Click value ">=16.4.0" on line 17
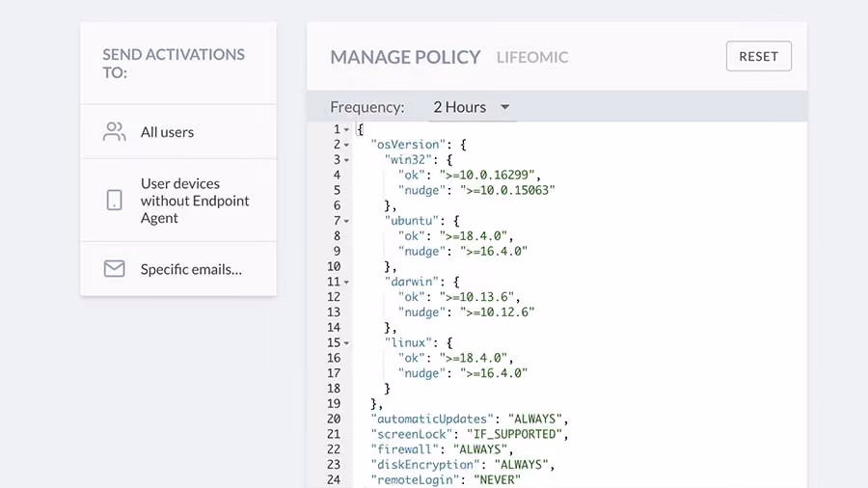Viewport: 868px width, 488px height. pos(494,373)
